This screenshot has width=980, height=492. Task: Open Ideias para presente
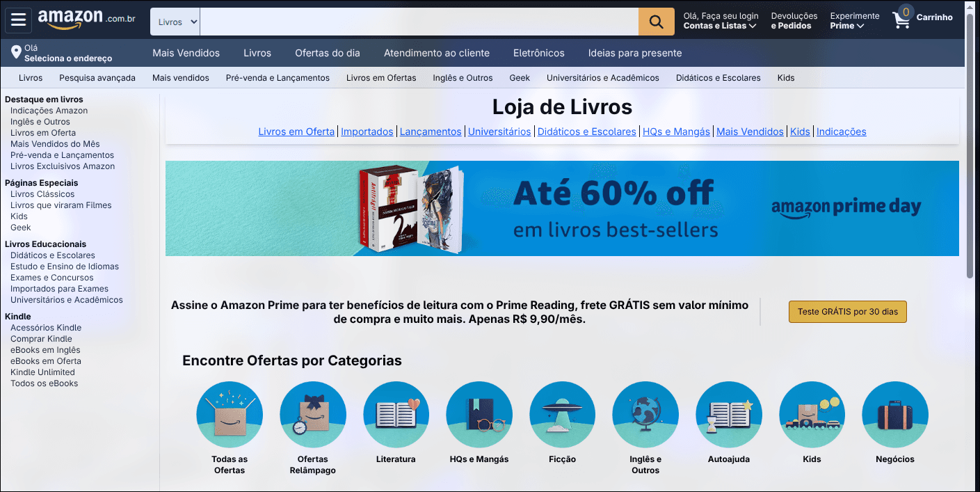(x=635, y=53)
